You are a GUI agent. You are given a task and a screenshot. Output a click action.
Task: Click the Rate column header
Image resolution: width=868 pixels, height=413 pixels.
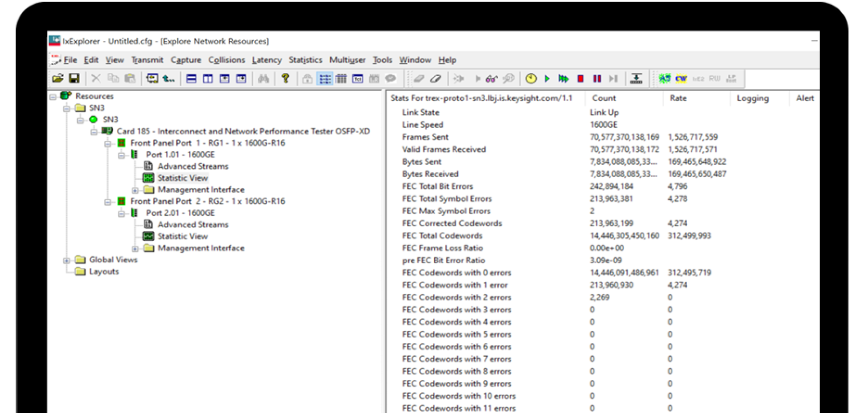click(x=697, y=98)
